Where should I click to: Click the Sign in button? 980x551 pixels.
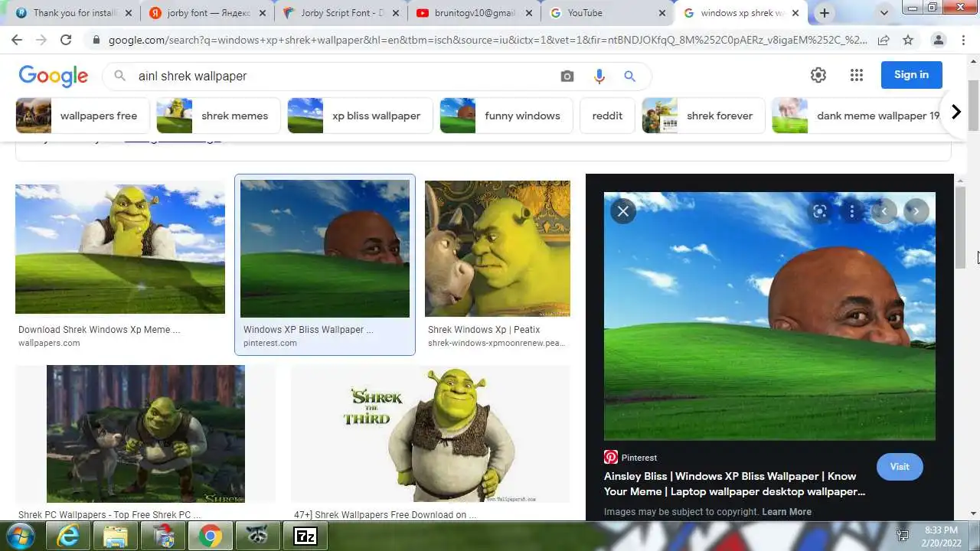click(911, 75)
